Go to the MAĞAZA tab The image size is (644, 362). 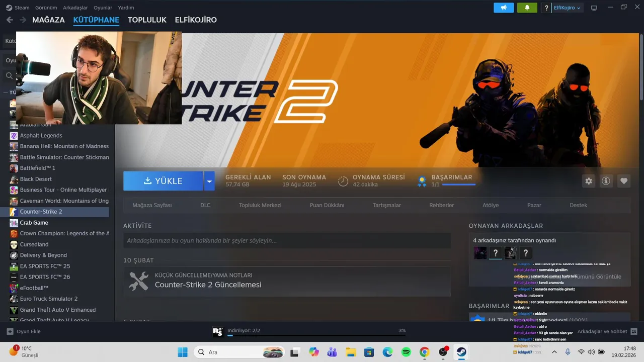48,20
